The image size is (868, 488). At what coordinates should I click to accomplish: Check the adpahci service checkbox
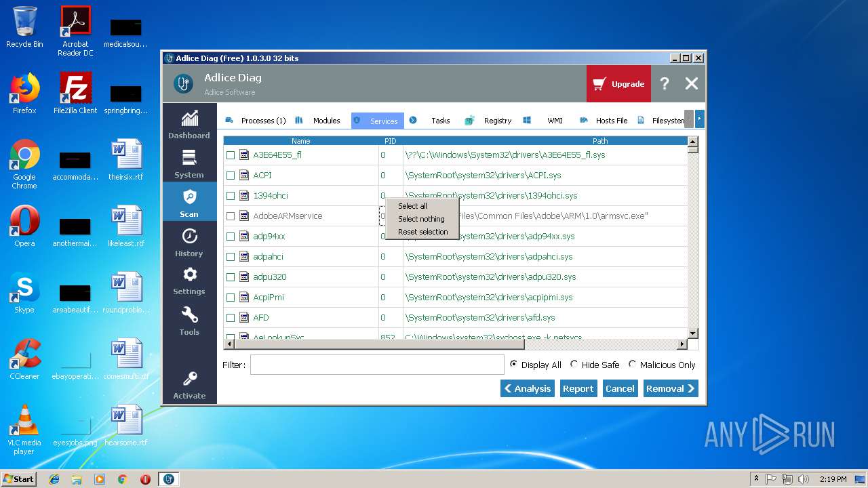(x=231, y=257)
